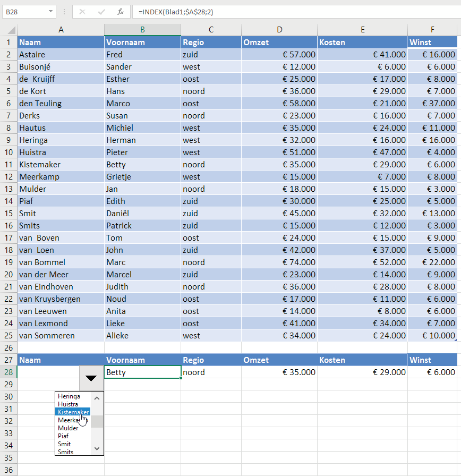Click the down scroll arrow in the dropdown list
461x476 pixels.
coord(96,449)
